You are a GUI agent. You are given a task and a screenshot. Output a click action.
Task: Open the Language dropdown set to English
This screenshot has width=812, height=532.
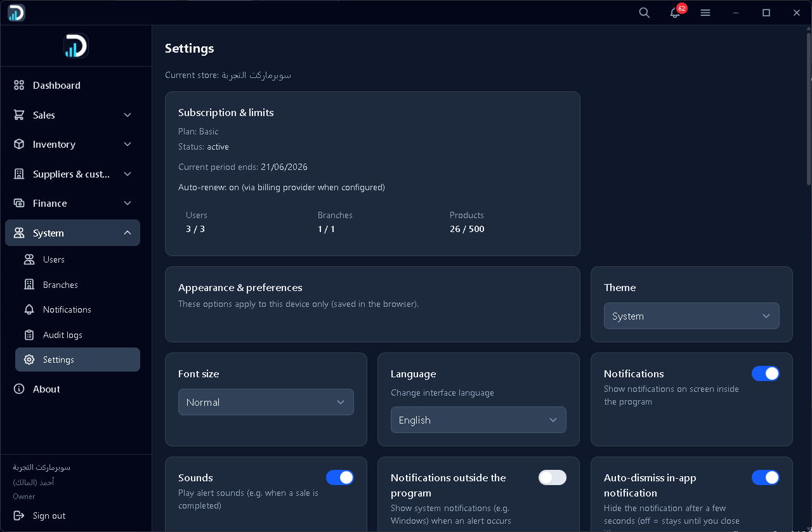(x=478, y=420)
